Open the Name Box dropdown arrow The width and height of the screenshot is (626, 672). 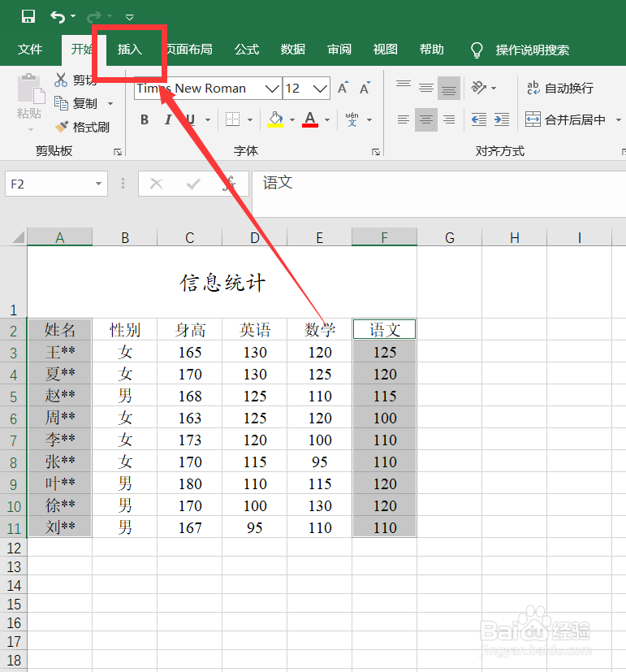pos(99,184)
